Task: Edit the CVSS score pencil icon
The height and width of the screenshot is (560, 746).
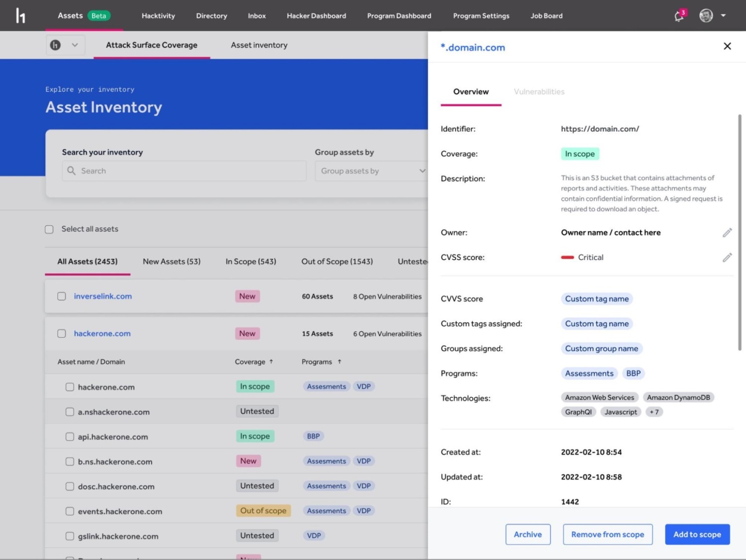Action: (727, 258)
